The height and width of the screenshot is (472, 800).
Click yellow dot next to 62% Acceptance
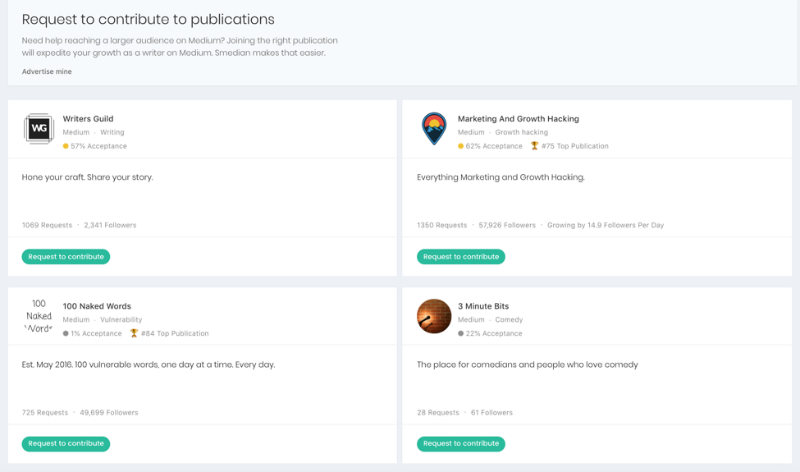(x=461, y=146)
